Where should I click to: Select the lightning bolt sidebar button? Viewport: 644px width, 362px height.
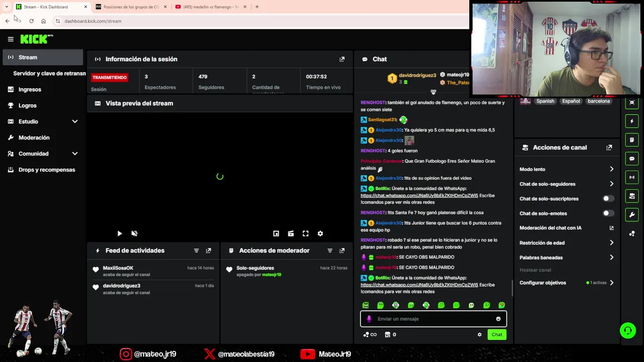pyautogui.click(x=632, y=121)
